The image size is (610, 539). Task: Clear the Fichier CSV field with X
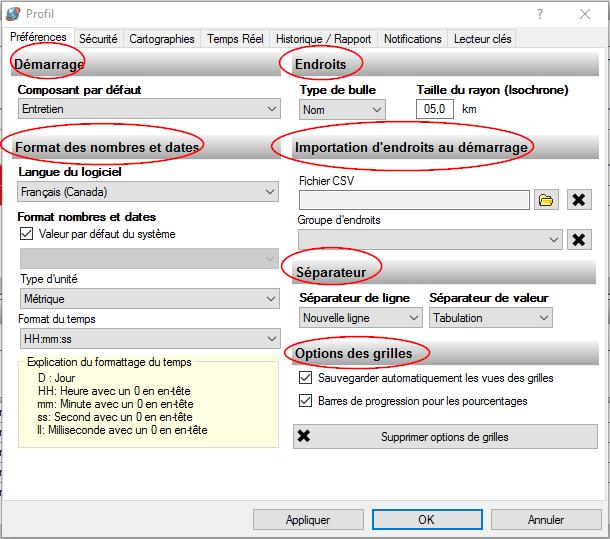click(x=579, y=200)
